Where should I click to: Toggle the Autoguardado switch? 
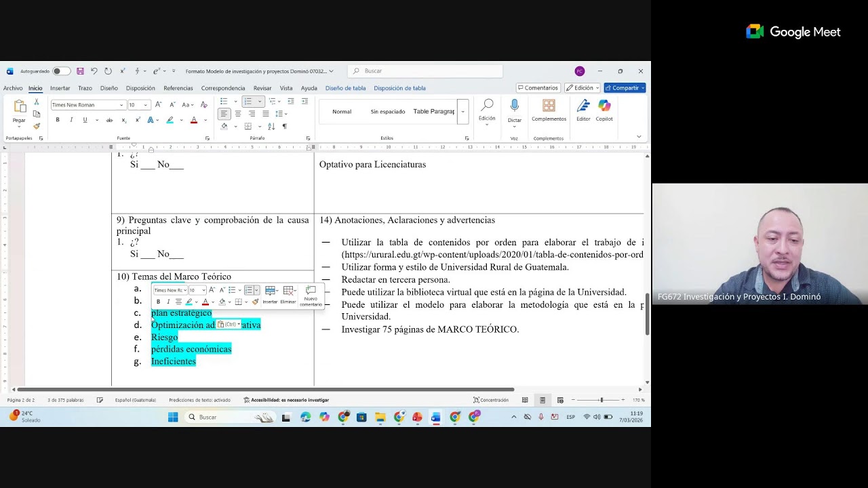click(60, 71)
